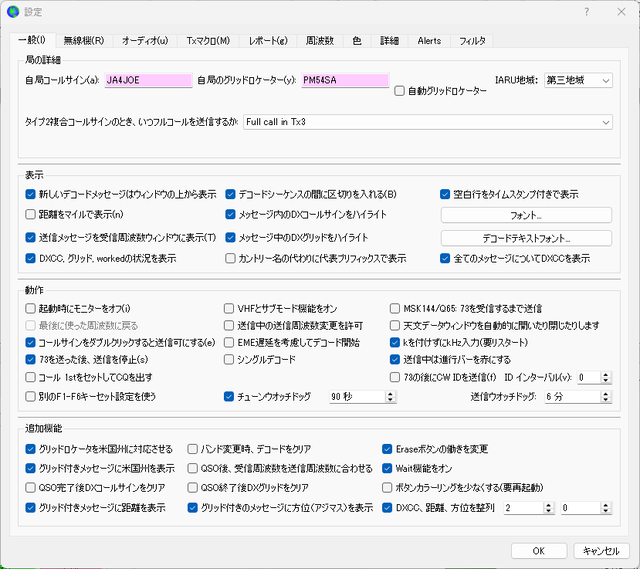Switch to the 無線機(R) tab
This screenshot has height=569, width=640.
[x=84, y=41]
